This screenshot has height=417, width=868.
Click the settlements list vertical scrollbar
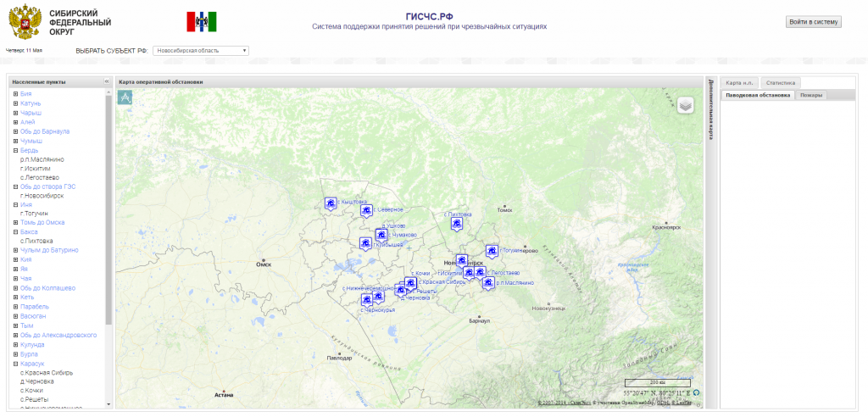108,212
